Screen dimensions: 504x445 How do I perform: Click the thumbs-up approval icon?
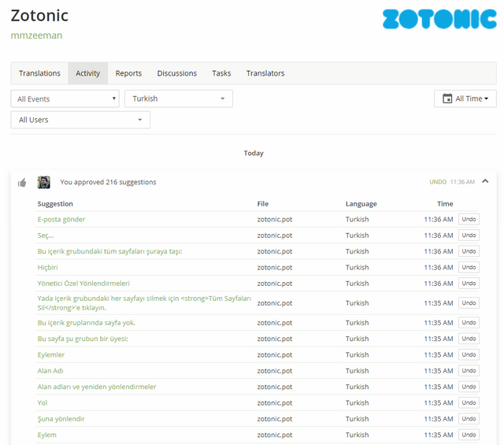[22, 183]
